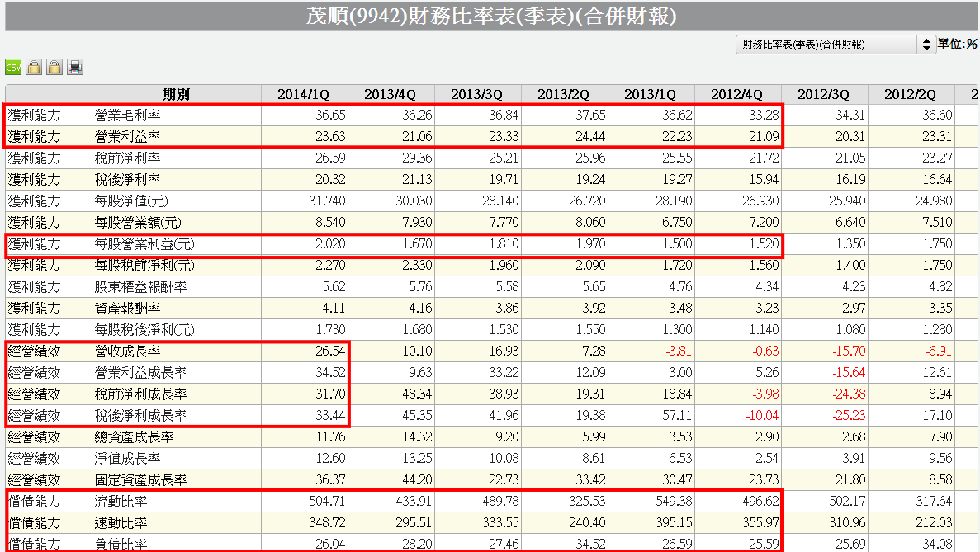Click the 營業毛利率 row label
Image resolution: width=980 pixels, height=552 pixels.
(127, 116)
